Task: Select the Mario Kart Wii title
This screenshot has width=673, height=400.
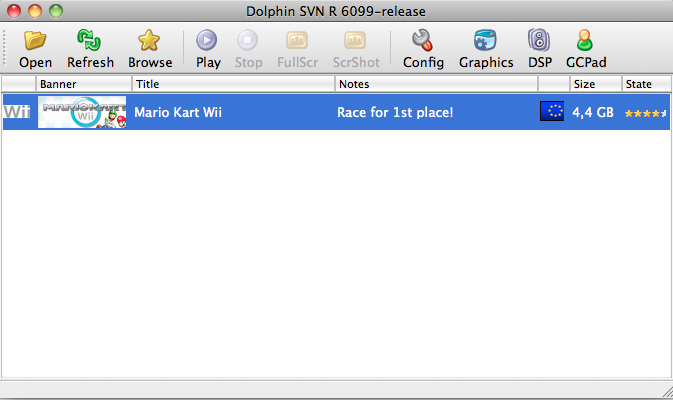Action: (x=178, y=112)
